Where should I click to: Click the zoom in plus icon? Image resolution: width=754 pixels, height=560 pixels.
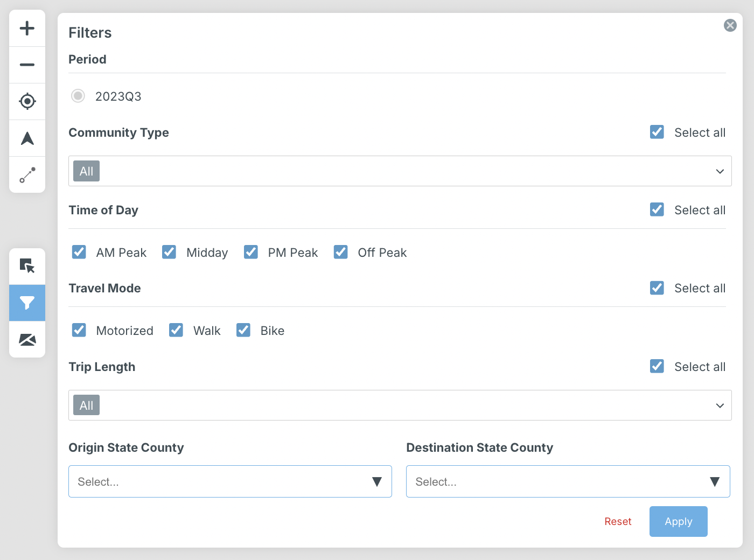point(27,28)
